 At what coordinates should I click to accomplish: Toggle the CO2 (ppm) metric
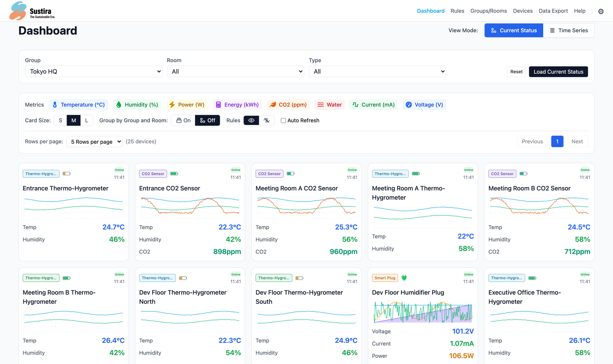pos(288,105)
